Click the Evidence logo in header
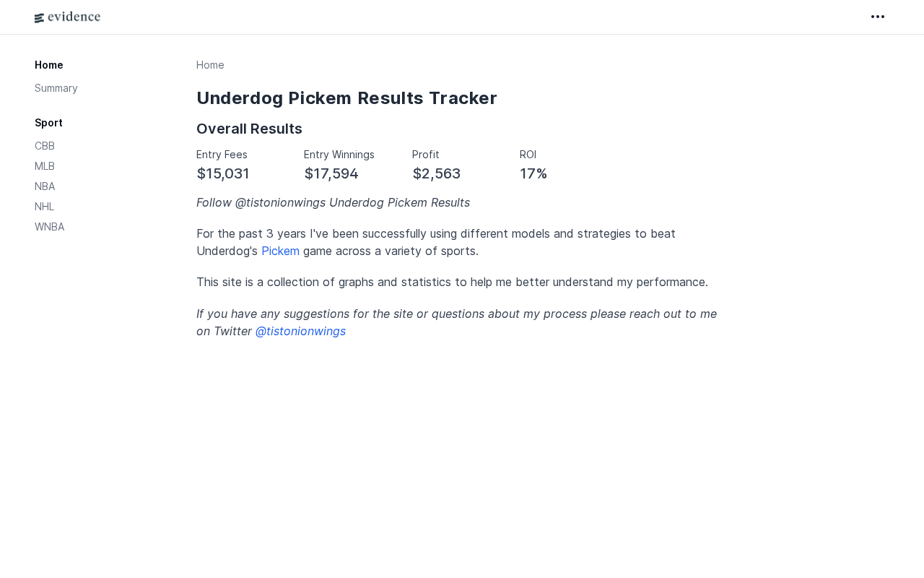 tap(67, 17)
